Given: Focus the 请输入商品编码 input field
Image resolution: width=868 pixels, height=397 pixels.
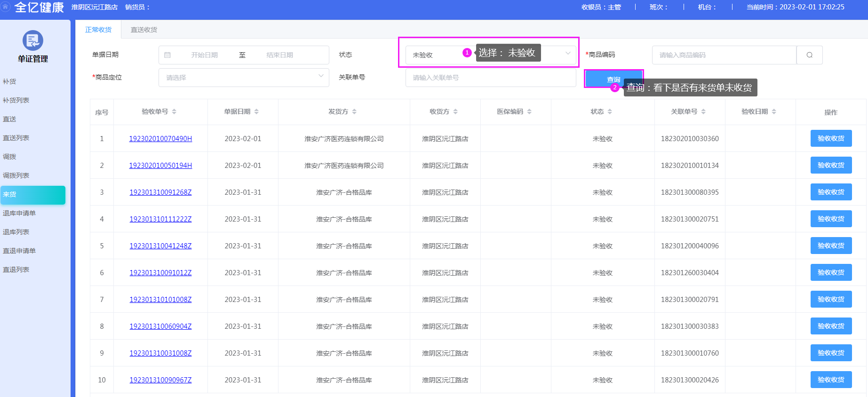Looking at the screenshot, I should coord(724,55).
